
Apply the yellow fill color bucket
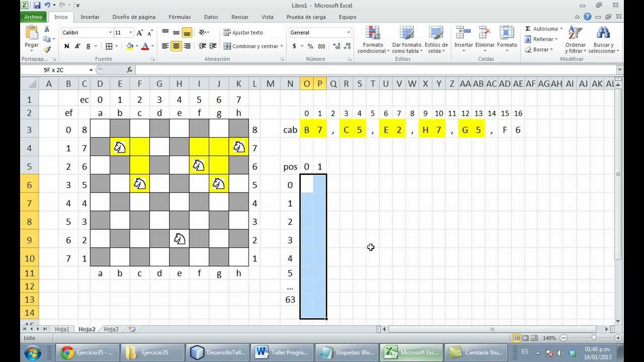tap(130, 46)
